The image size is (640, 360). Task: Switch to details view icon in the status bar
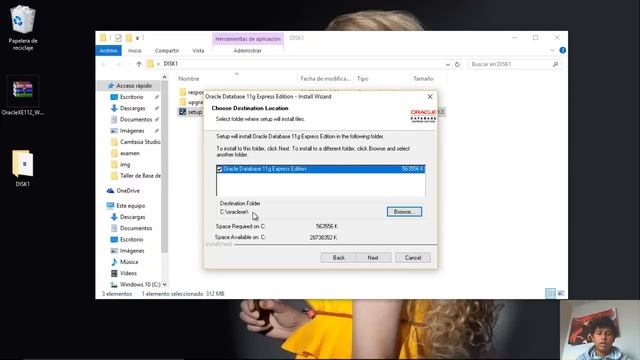tap(550, 293)
